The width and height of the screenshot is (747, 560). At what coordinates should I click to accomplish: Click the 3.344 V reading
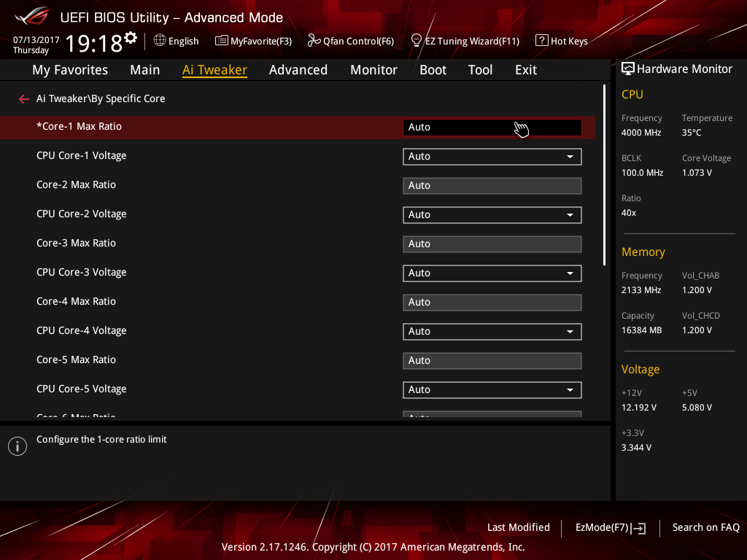636,448
